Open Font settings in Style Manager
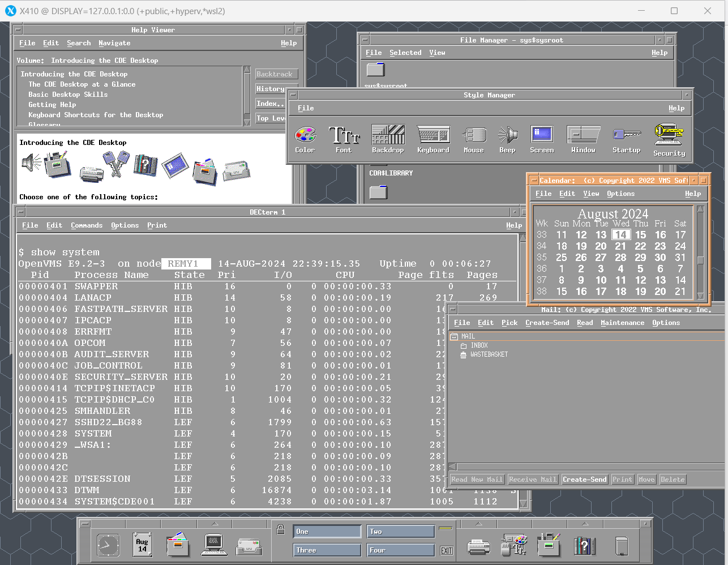Image resolution: width=728 pixels, height=565 pixels. 344,136
